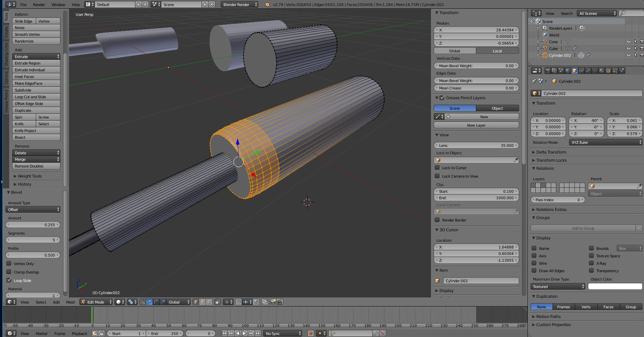644x337 pixels.
Task: Click the Object Color swatch
Action: point(615,286)
